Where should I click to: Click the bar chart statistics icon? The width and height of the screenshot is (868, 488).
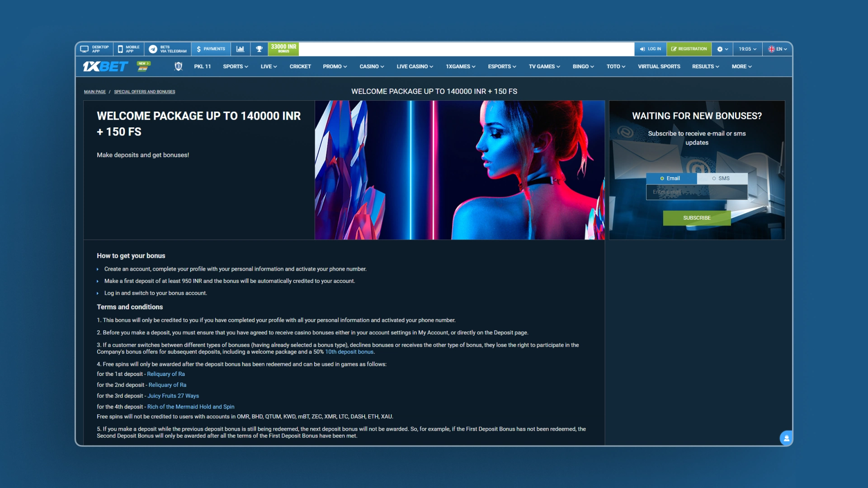241,49
